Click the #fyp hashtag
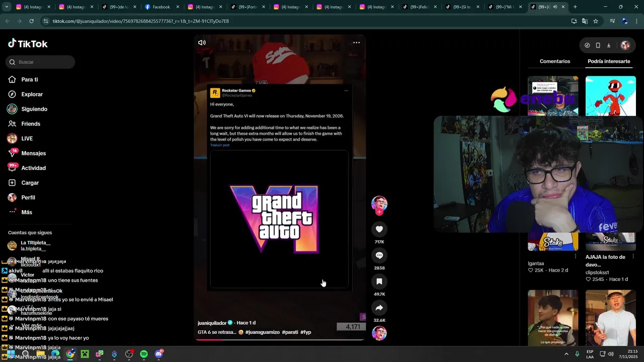Image resolution: width=644 pixels, height=362 pixels. 305,332
